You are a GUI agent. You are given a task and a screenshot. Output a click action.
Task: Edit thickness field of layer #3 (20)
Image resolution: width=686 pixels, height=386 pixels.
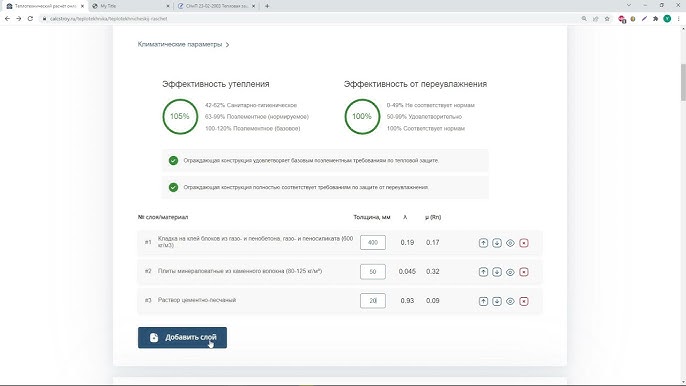(x=373, y=301)
